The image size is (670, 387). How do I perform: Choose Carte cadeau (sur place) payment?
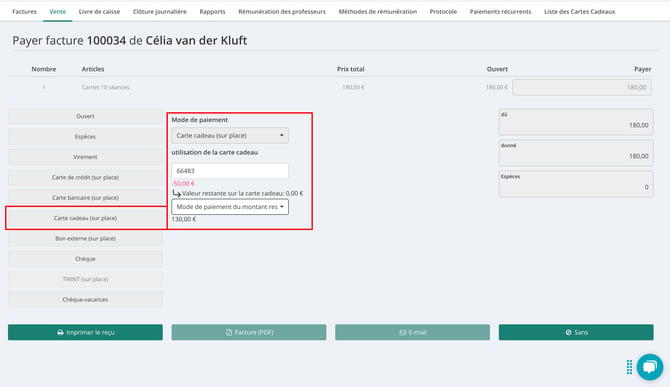[x=85, y=218]
